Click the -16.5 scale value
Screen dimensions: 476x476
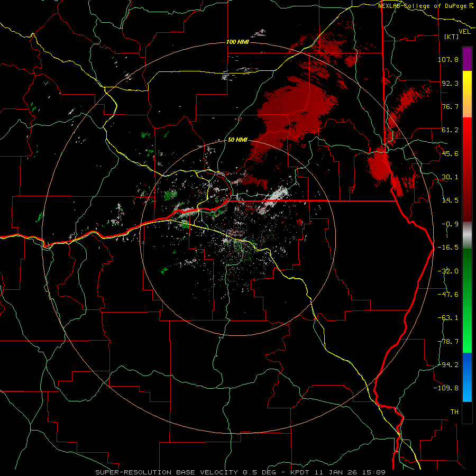448,248
